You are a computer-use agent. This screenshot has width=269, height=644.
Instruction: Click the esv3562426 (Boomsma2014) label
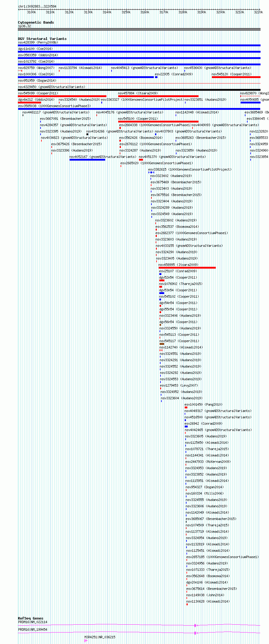click(141, 138)
